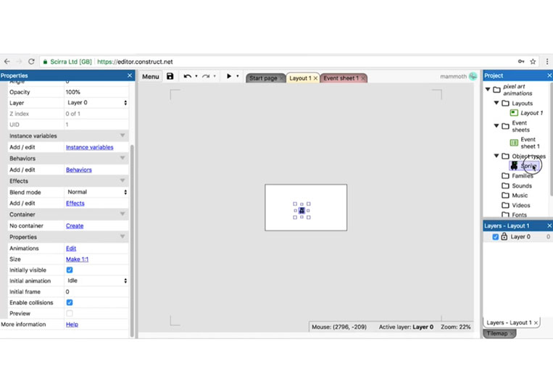The image size is (553, 392).
Task: Open the Instance variables link
Action: pos(90,147)
